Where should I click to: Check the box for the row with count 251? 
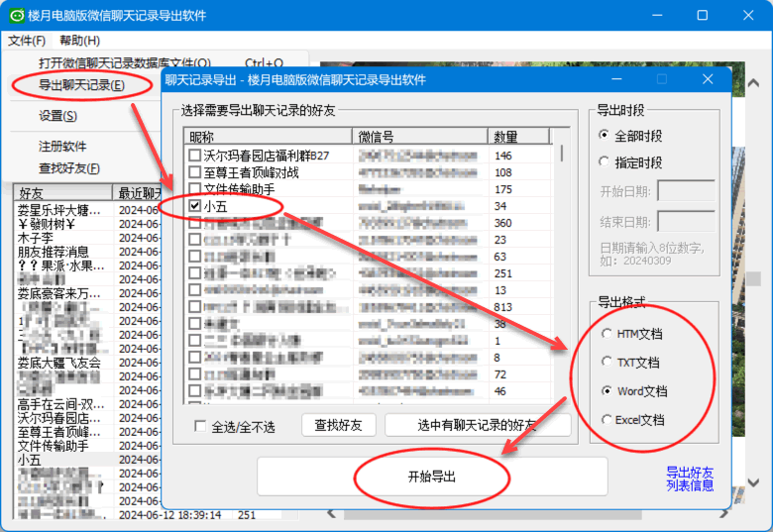tap(194, 272)
